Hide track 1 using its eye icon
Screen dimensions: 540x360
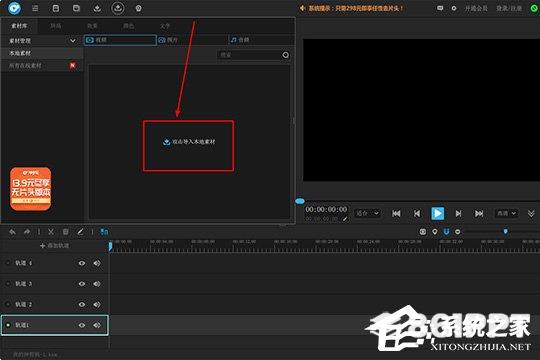pyautogui.click(x=82, y=325)
